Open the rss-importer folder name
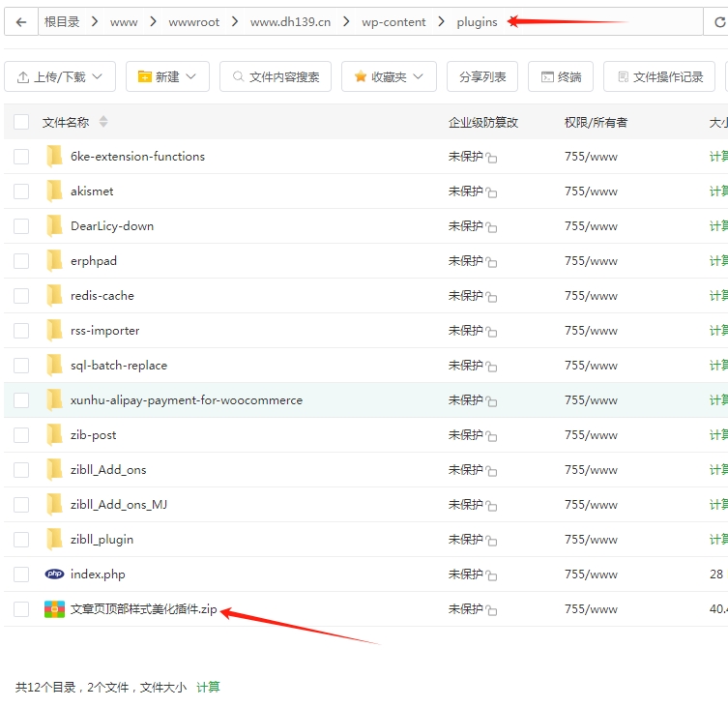 (105, 330)
